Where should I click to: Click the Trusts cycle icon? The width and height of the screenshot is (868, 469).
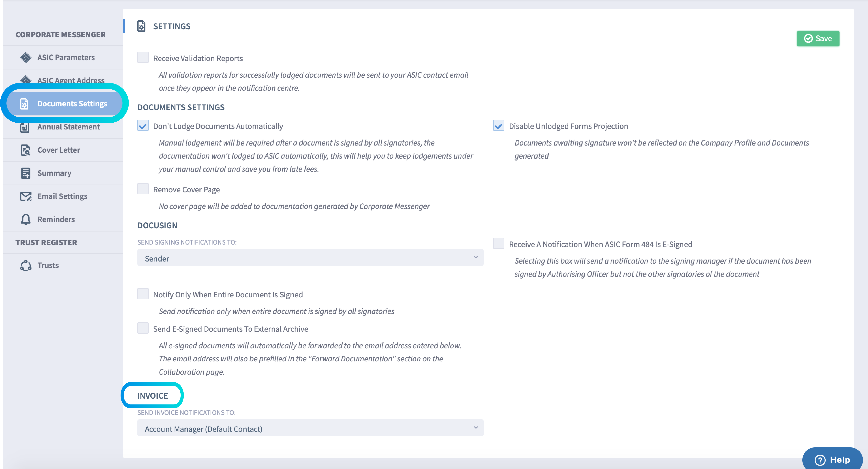click(26, 265)
